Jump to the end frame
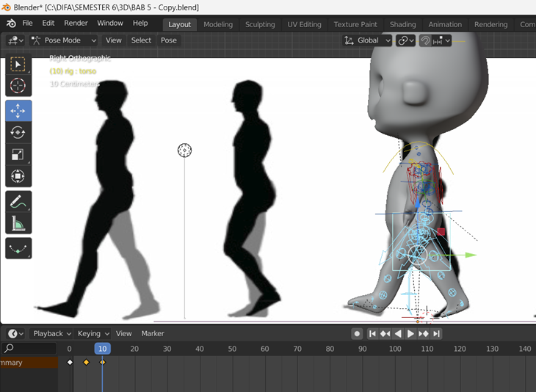This screenshot has height=392, width=536. 436,333
